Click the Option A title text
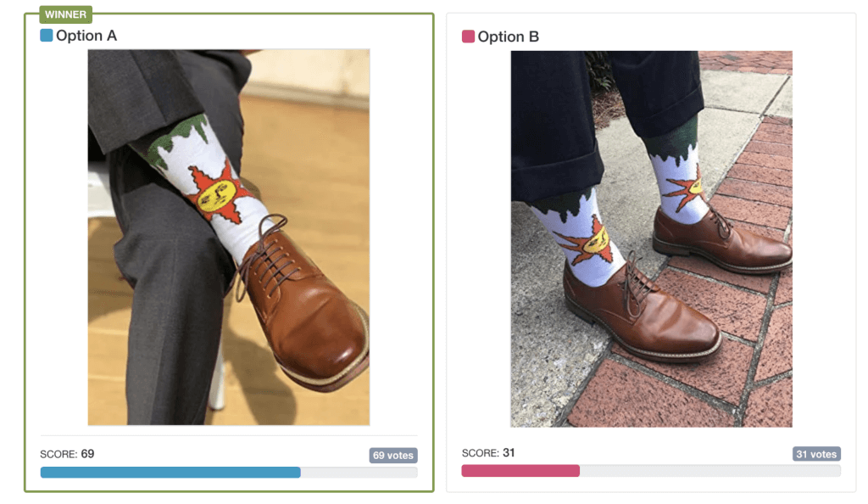Viewport: 868px width, 504px height. [86, 36]
